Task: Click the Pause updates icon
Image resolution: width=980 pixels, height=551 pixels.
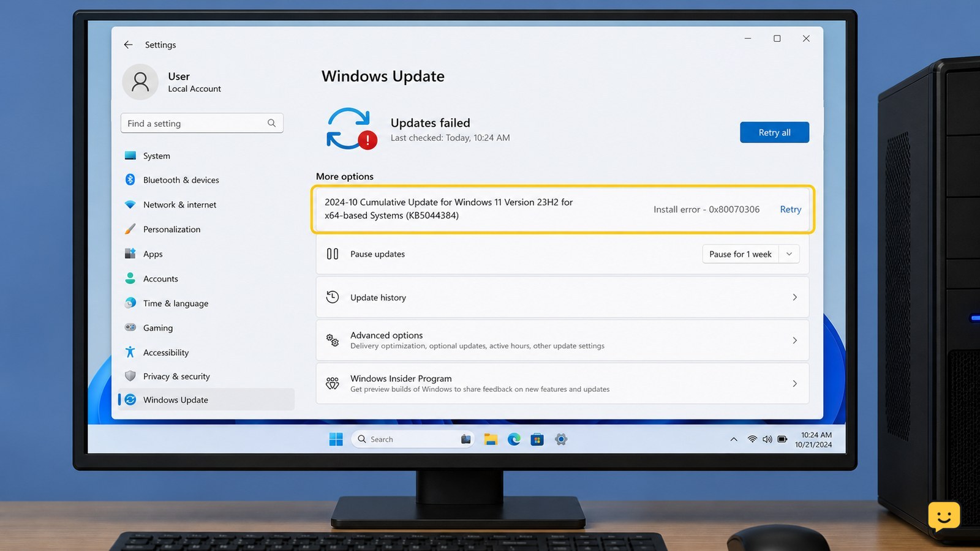Action: pyautogui.click(x=333, y=253)
